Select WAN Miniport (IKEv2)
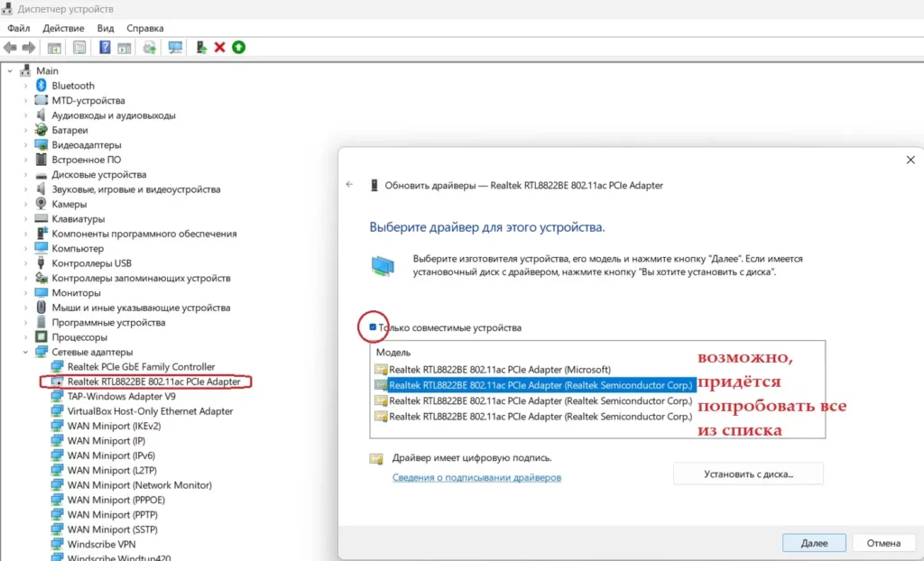 point(114,426)
